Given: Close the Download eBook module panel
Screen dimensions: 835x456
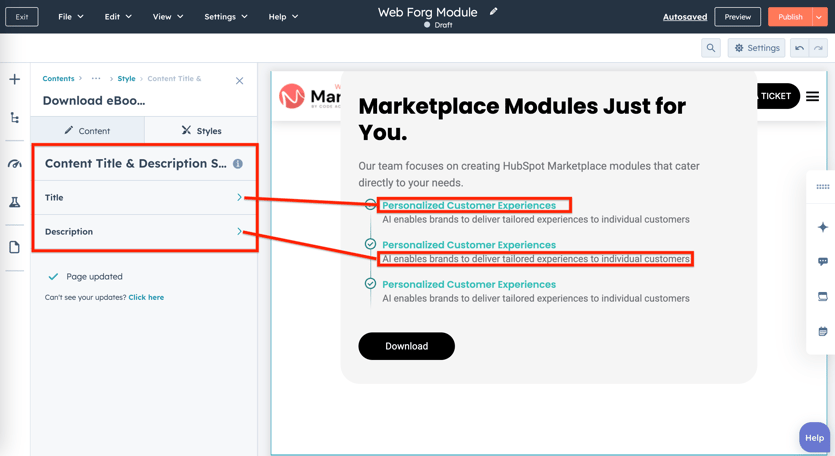Looking at the screenshot, I should (240, 81).
